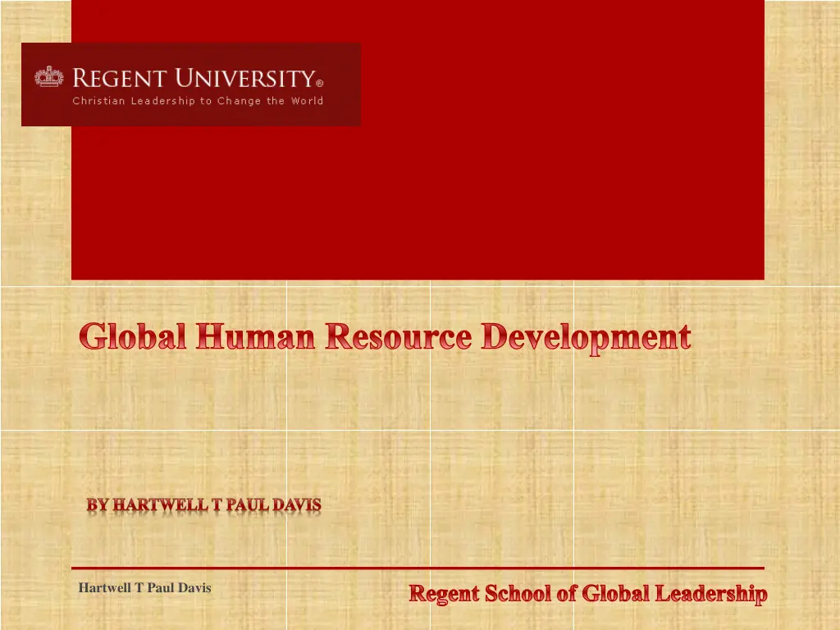Click the small footer text 'Hartwell T Paul Davis'
Screen dimensions: 840x630
(144, 587)
